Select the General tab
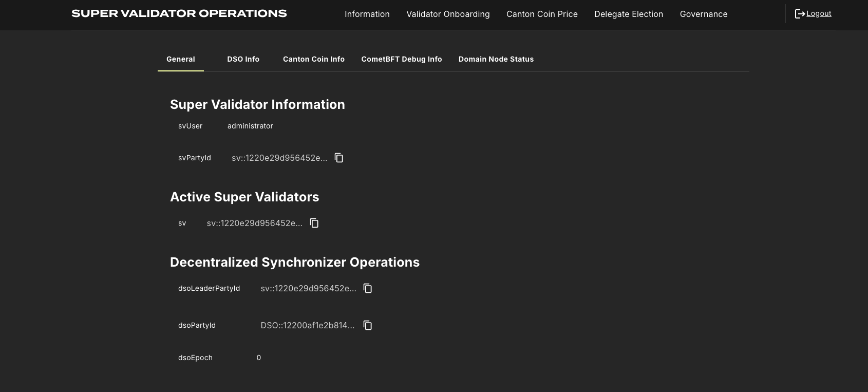 (180, 59)
